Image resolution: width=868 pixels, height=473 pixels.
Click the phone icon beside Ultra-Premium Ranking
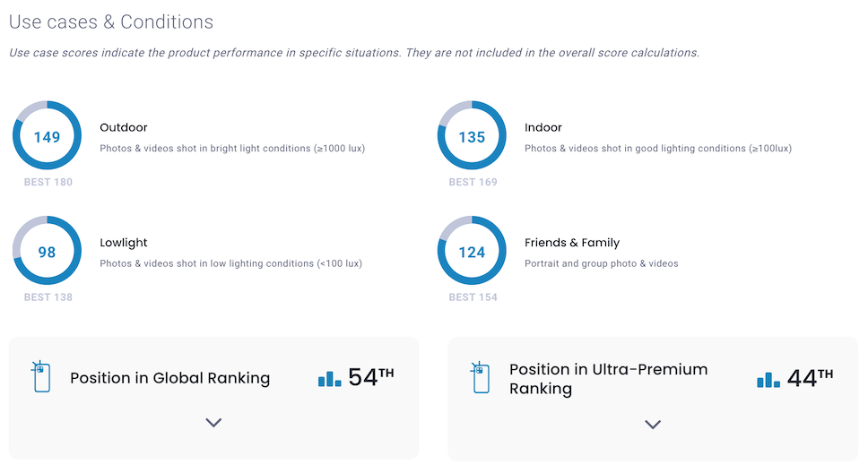tap(480, 377)
